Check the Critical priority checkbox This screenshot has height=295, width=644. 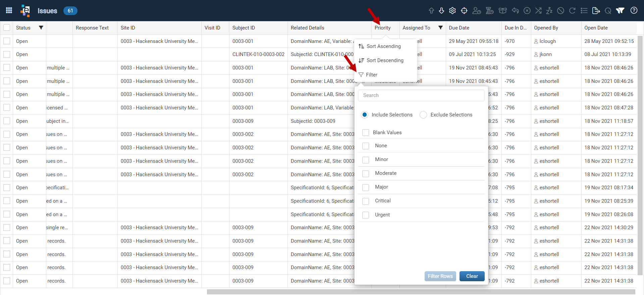pyautogui.click(x=366, y=201)
